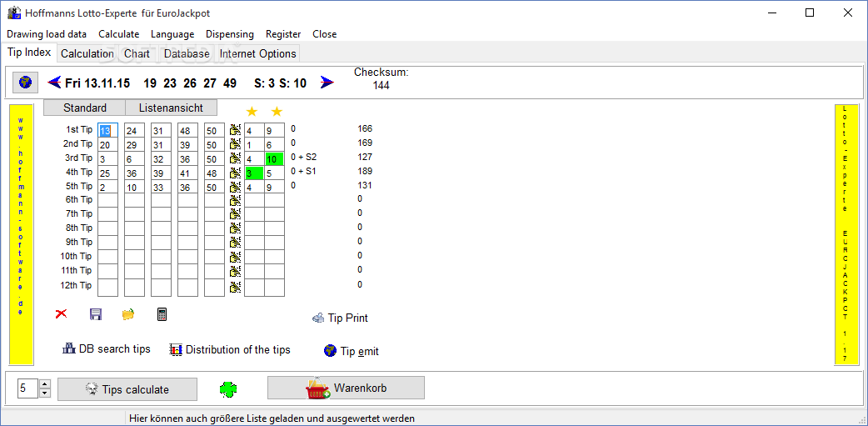Click the first yellow star above the tips
The height and width of the screenshot is (426, 868).
pos(252,112)
